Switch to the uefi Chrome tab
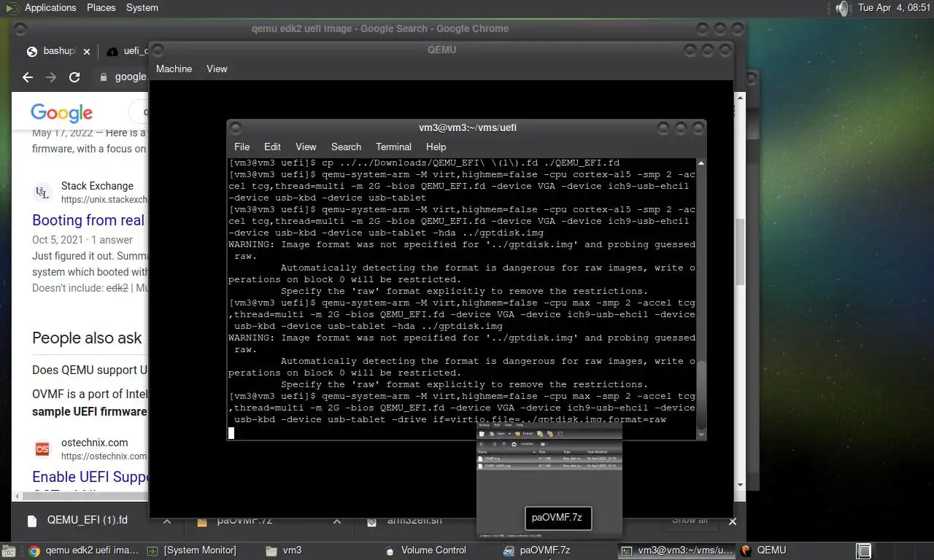 click(128, 51)
